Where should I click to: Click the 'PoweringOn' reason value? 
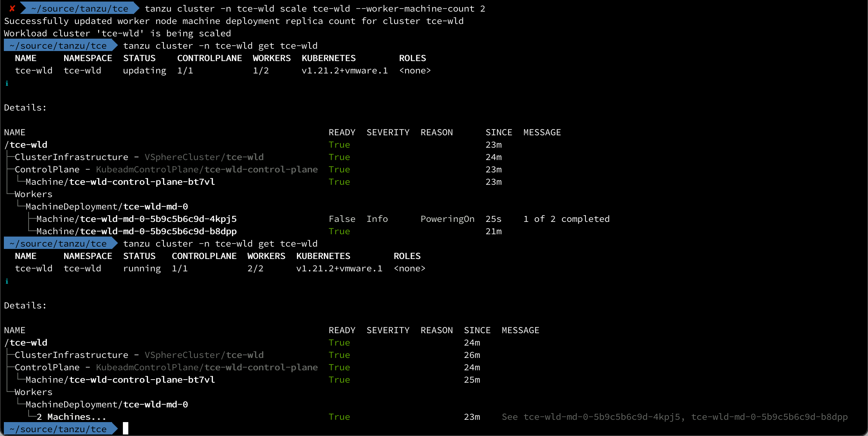pos(448,219)
